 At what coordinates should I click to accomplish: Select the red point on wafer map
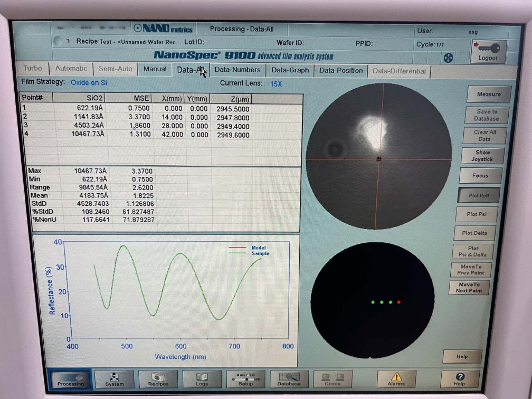[399, 302]
